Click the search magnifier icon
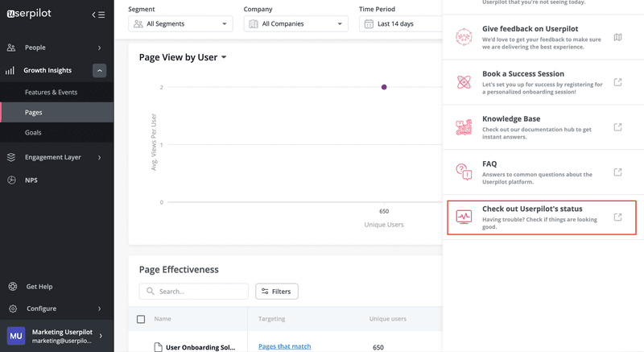This screenshot has height=352, width=644. [151, 292]
